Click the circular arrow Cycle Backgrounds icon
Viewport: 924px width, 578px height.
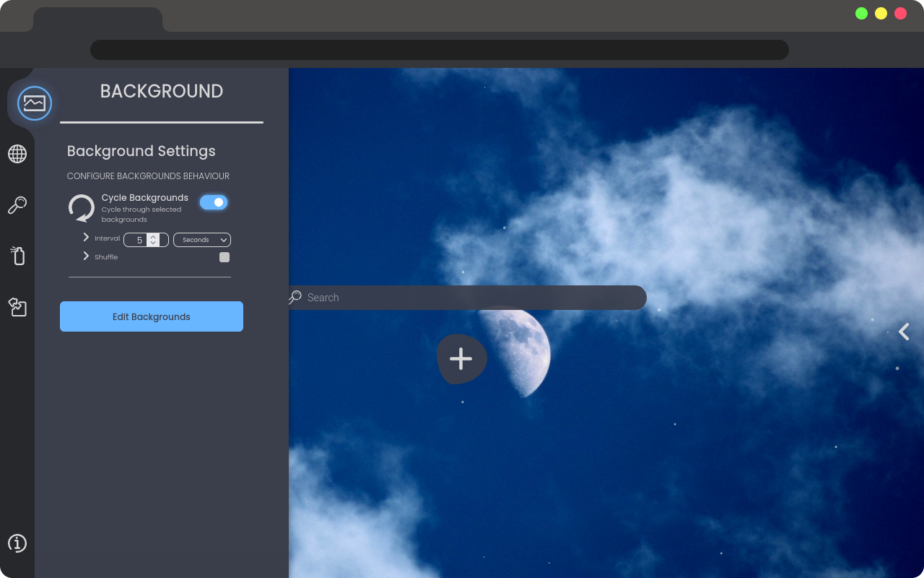(82, 208)
